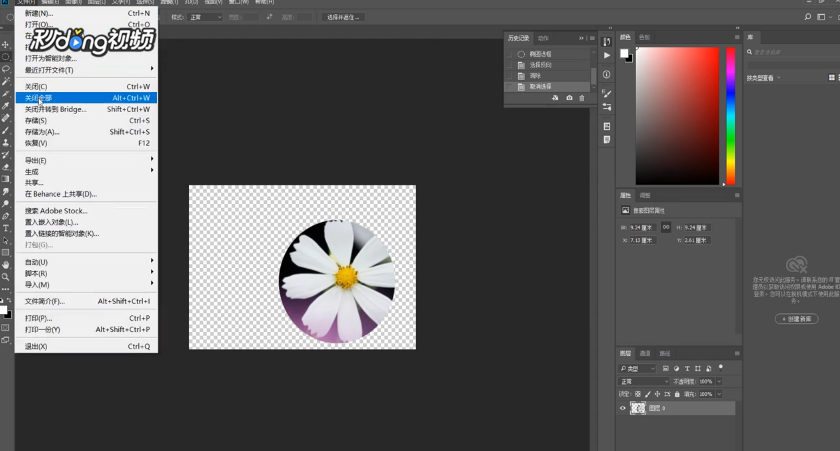840x451 pixels.
Task: Click the search icon at top right
Action: (807, 17)
